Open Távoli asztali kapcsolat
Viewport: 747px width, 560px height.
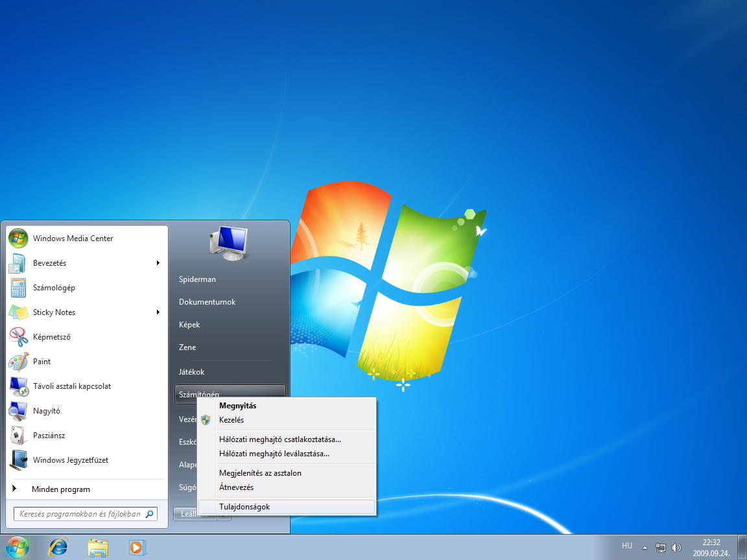coord(71,386)
